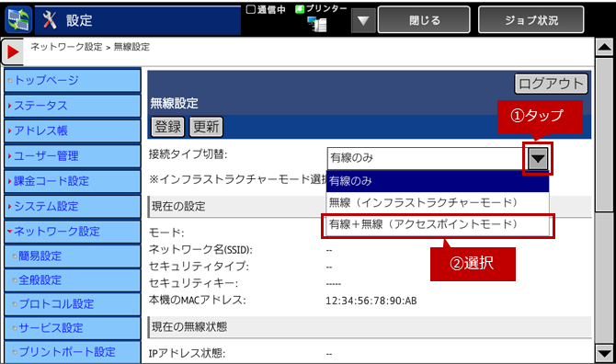Open 全般設定 submenu item
The height and width of the screenshot is (364, 616).
73,280
